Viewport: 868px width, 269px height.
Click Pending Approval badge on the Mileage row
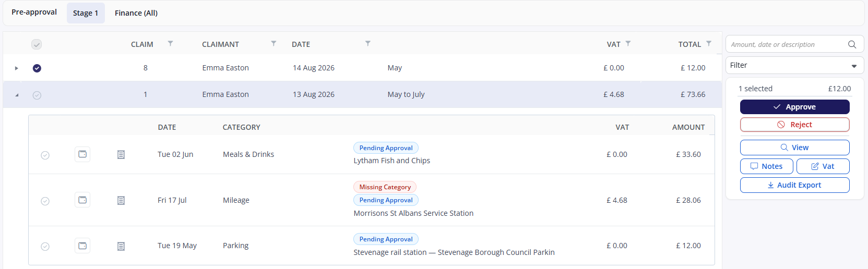click(386, 200)
